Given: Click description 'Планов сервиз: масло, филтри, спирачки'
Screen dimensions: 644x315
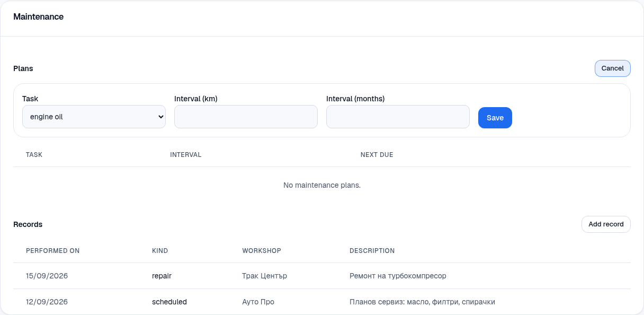Looking at the screenshot, I should (x=423, y=302).
